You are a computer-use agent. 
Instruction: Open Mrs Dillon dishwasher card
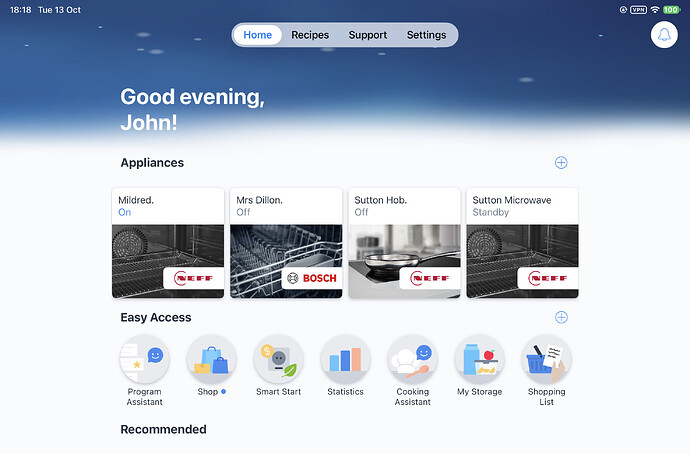(286, 243)
